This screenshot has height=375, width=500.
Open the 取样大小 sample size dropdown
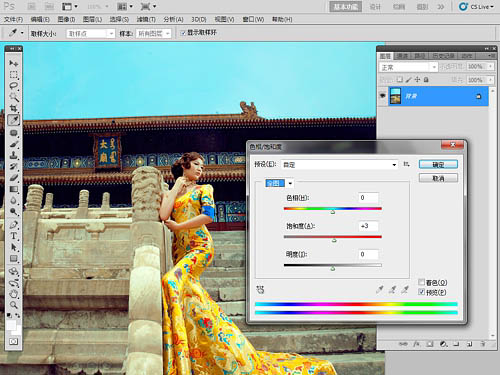91,34
